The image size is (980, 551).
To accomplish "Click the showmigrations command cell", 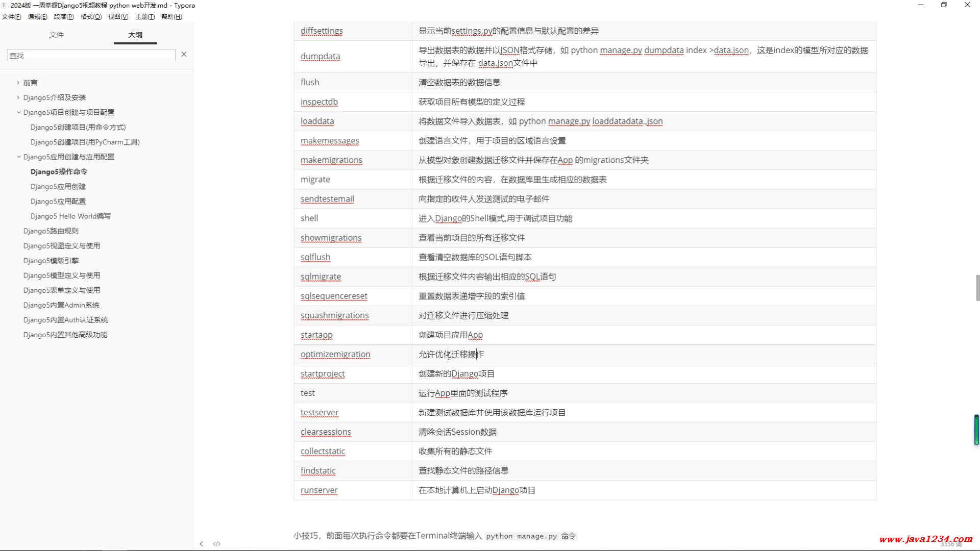I will tap(353, 237).
